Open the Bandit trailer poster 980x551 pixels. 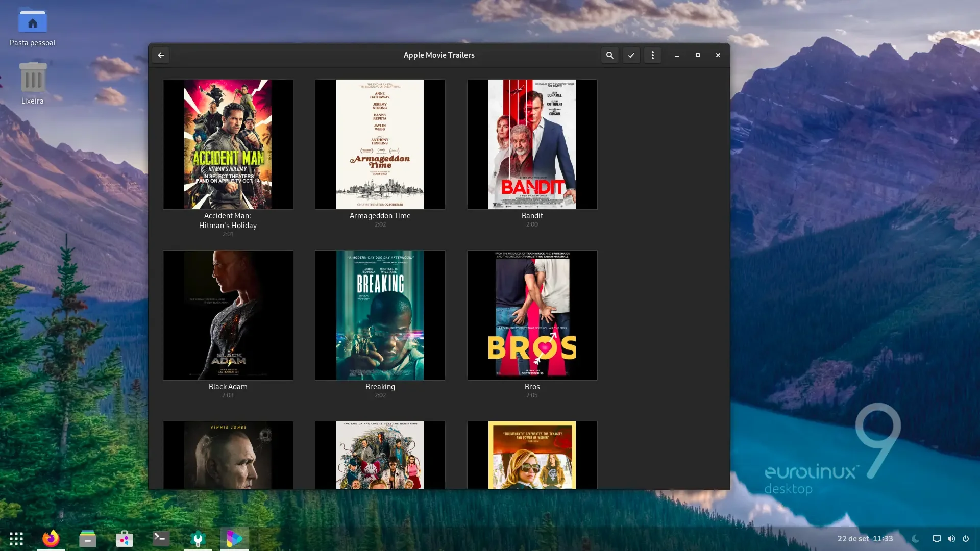tap(532, 144)
